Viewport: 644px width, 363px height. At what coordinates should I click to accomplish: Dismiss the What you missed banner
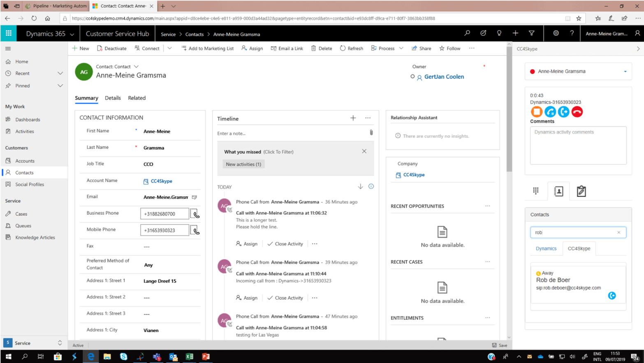click(x=364, y=151)
